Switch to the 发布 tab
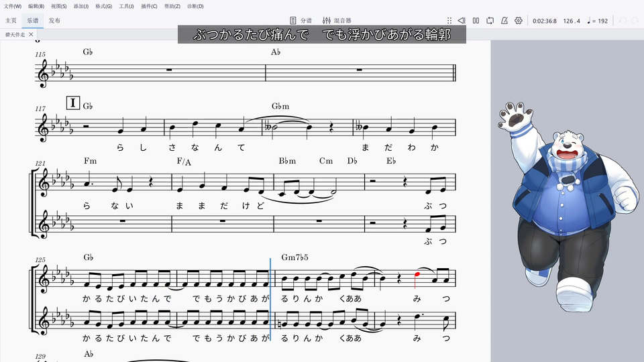Viewport: 644px width, 362px height. (x=54, y=21)
